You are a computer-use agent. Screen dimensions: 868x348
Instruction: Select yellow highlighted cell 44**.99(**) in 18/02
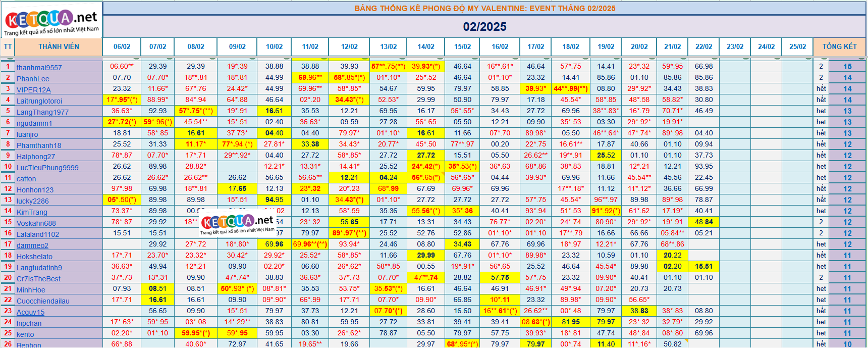pyautogui.click(x=571, y=88)
